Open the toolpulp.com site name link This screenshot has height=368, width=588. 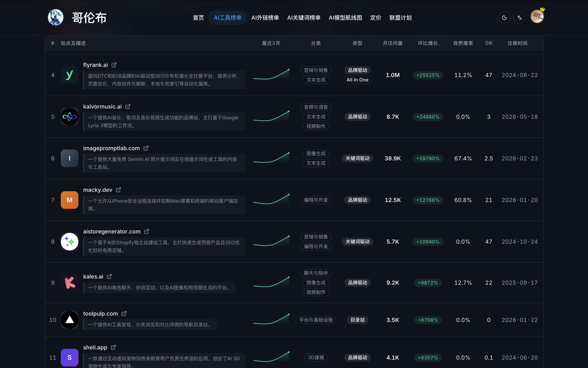[x=100, y=314]
